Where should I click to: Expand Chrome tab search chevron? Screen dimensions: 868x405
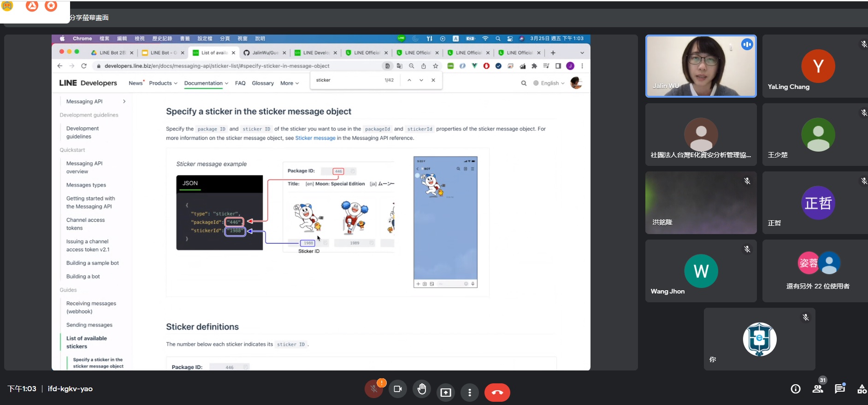(582, 53)
